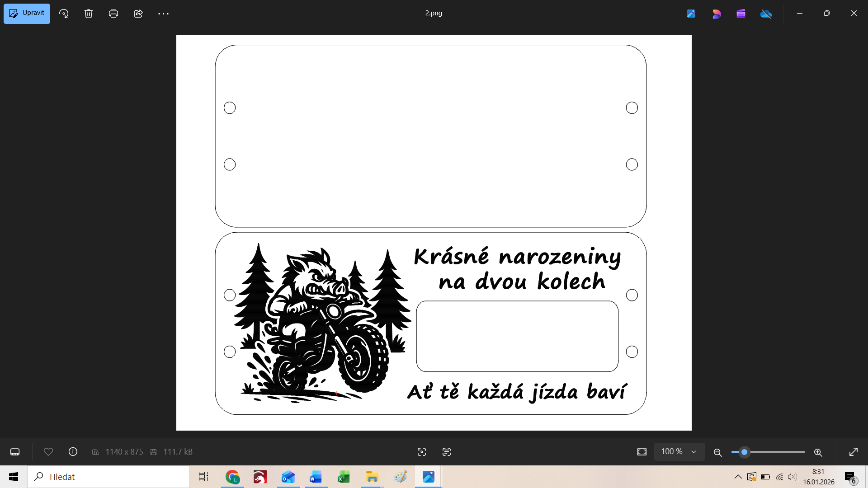This screenshot has height=488, width=868.
Task: Show file info with info icon
Action: click(73, 452)
